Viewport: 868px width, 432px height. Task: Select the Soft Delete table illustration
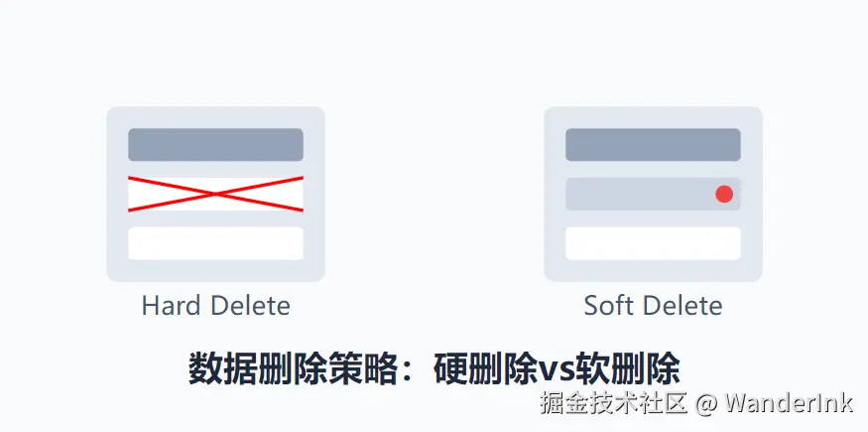tap(653, 194)
